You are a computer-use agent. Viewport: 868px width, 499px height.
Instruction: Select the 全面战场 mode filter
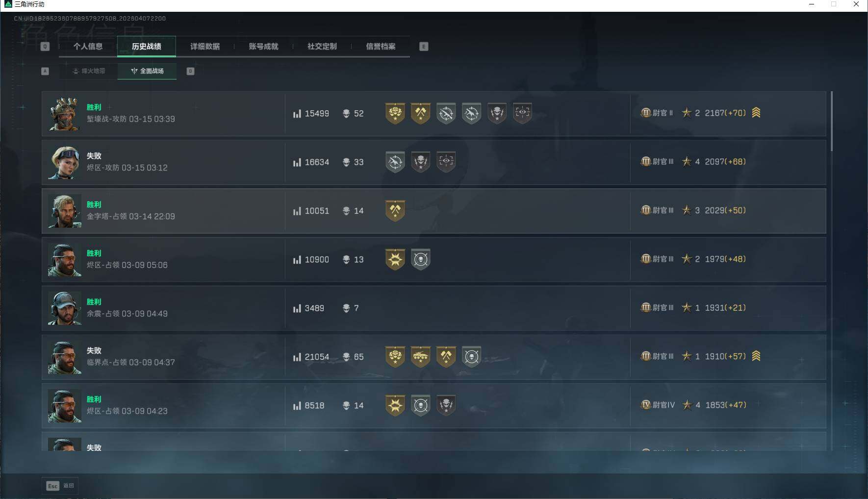tap(147, 71)
